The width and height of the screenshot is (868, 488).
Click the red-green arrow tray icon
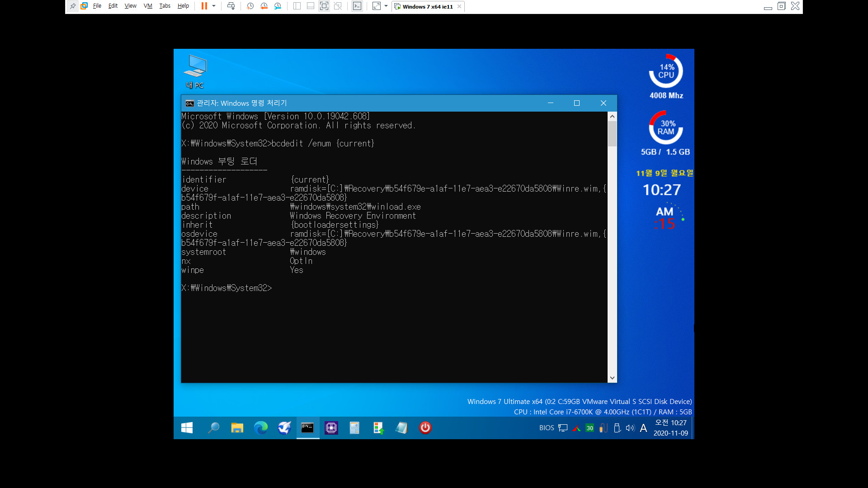[x=576, y=428]
